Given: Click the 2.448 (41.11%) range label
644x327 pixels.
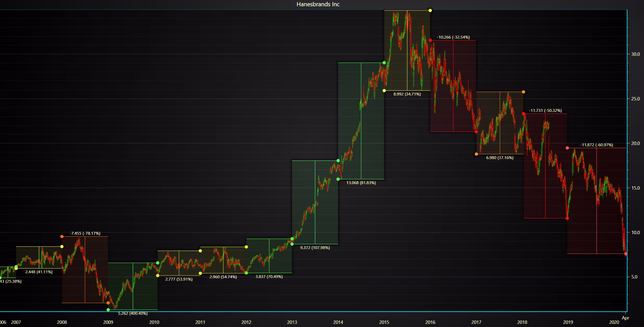Looking at the screenshot, I should click(39, 272).
